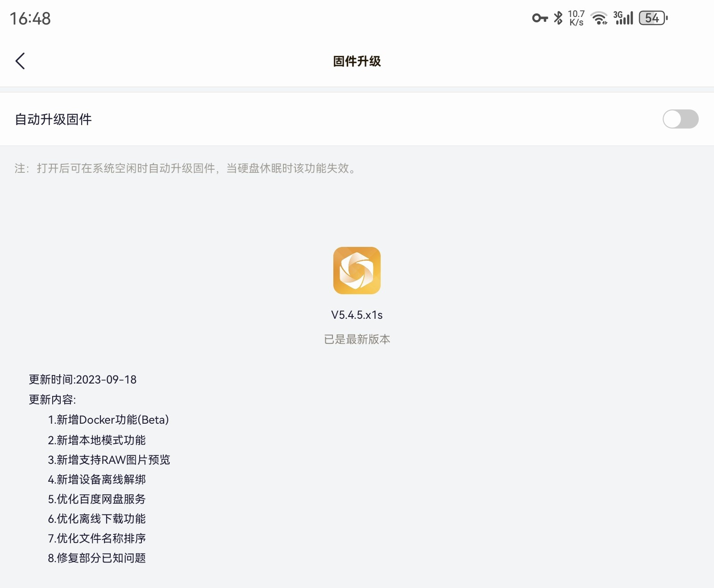Tap the orange firmware app logo
The width and height of the screenshot is (714, 588).
pyautogui.click(x=357, y=271)
